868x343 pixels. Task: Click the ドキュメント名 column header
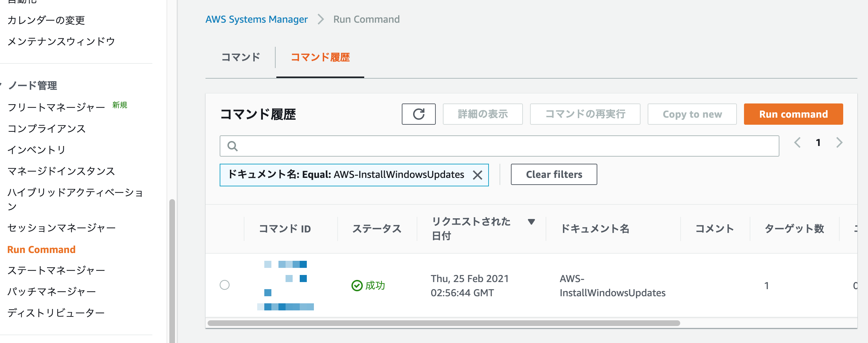tap(595, 229)
